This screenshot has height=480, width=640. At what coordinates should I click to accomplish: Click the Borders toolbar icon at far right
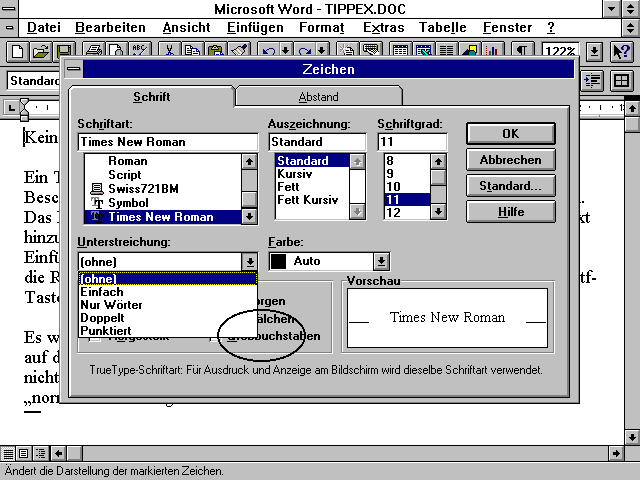pos(621,80)
